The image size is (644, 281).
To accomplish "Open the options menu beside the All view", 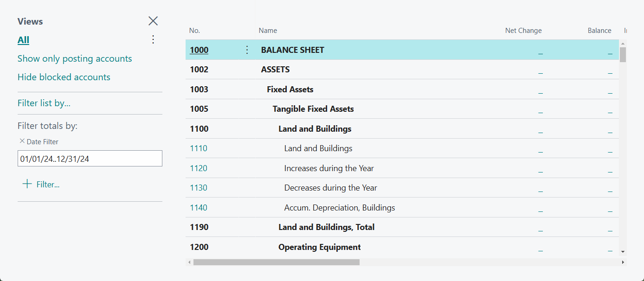I will coord(153,39).
